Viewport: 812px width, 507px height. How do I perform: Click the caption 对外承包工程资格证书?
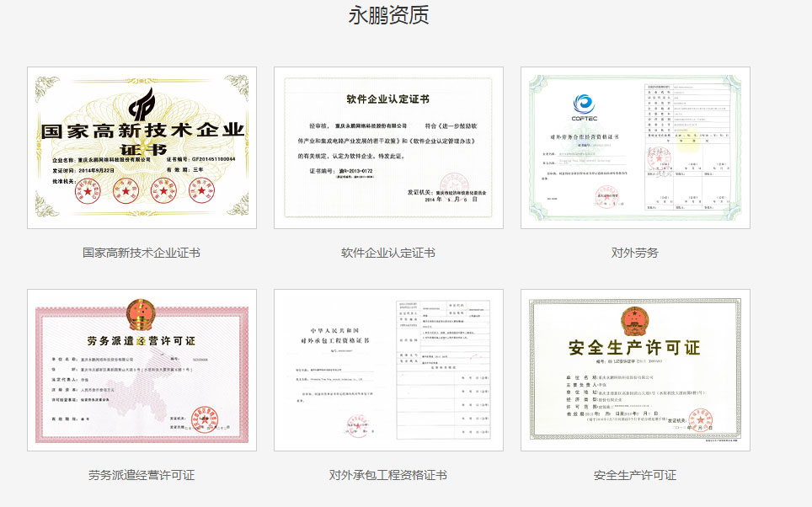click(387, 475)
